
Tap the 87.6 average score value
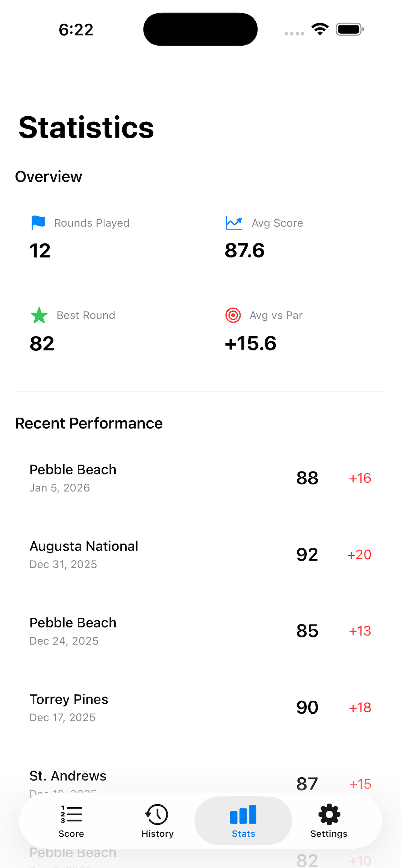click(x=245, y=251)
